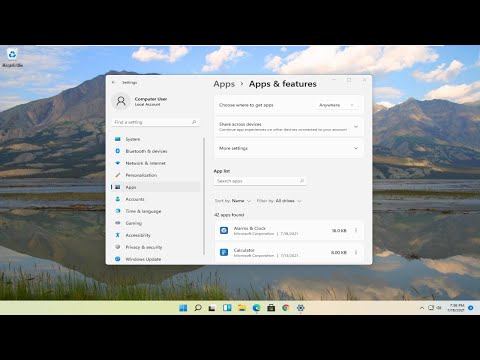The image size is (480, 360).
Task: Open Widgets on the taskbar
Action: (x=227, y=308)
